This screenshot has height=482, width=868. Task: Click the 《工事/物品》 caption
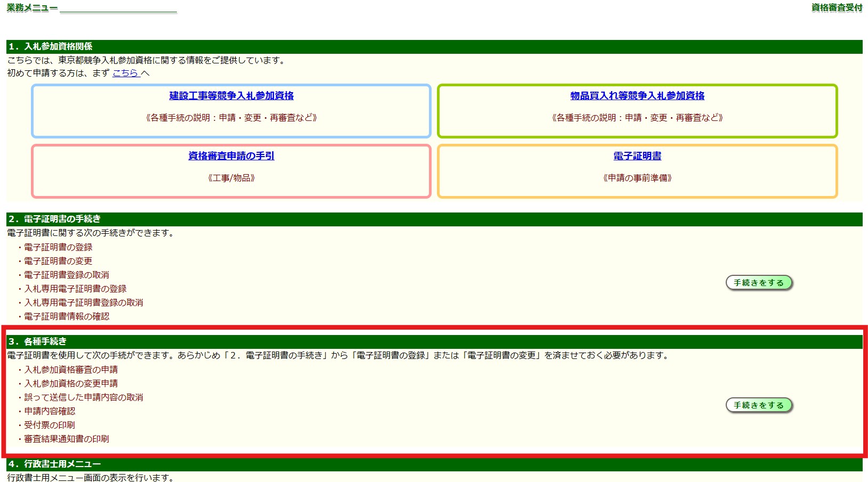point(231,178)
